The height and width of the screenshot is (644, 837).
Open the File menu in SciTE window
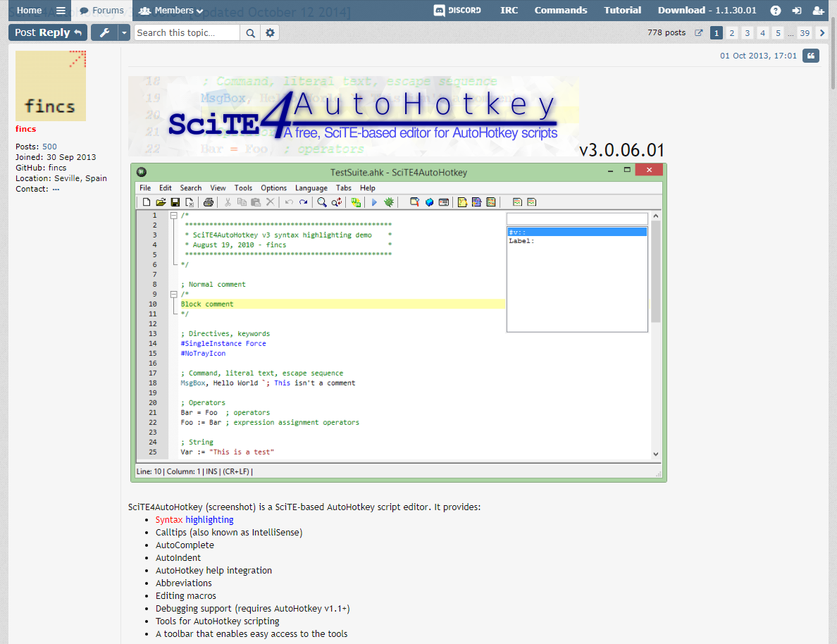point(145,188)
